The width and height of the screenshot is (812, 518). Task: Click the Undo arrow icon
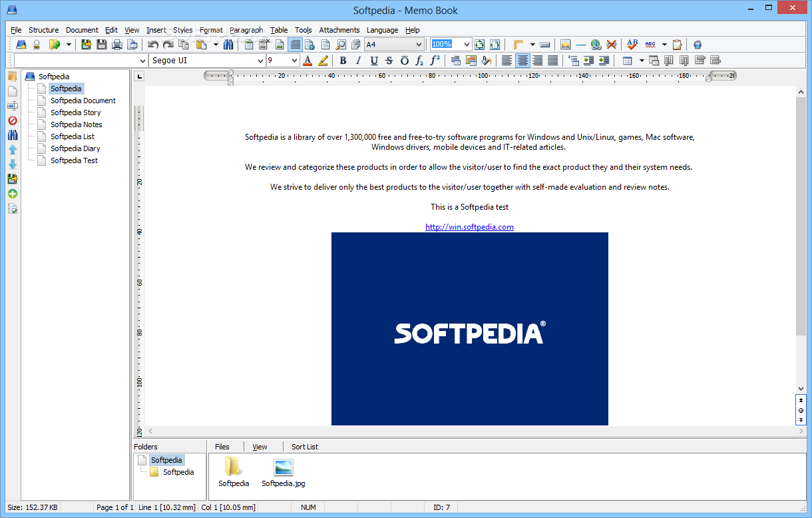[153, 45]
